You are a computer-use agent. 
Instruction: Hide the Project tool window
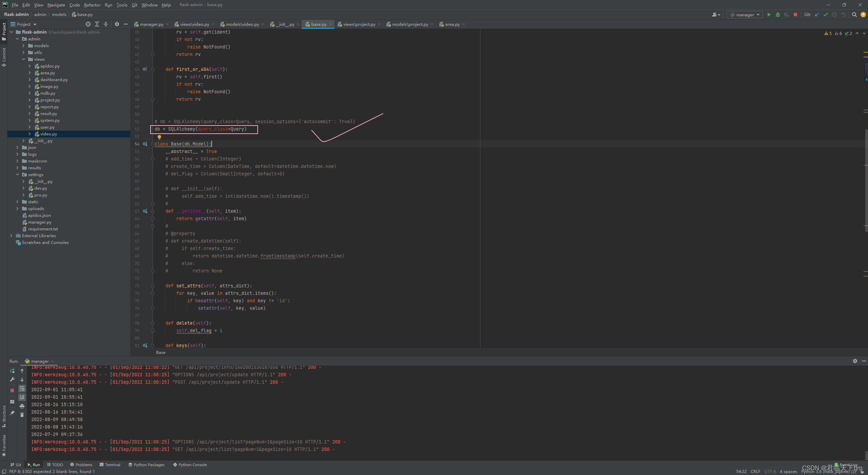tap(126, 24)
